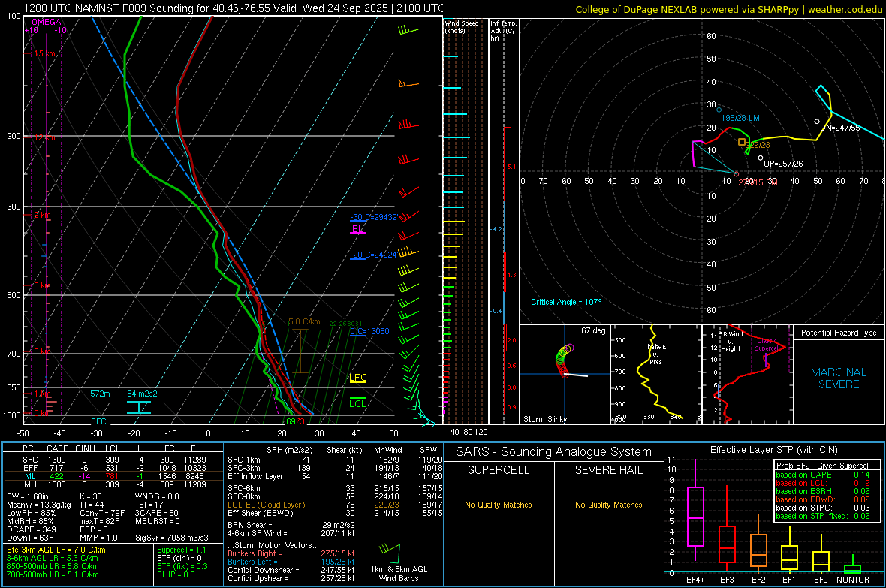Click the 'DN=247/55' Corfidi label
Image resolution: width=886 pixels, height=588 pixels.
coord(839,128)
